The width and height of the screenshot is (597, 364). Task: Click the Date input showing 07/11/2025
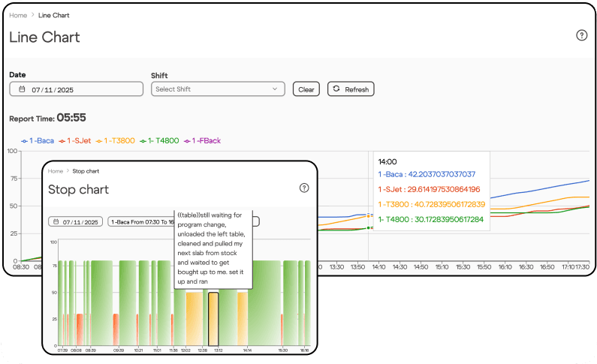point(76,89)
